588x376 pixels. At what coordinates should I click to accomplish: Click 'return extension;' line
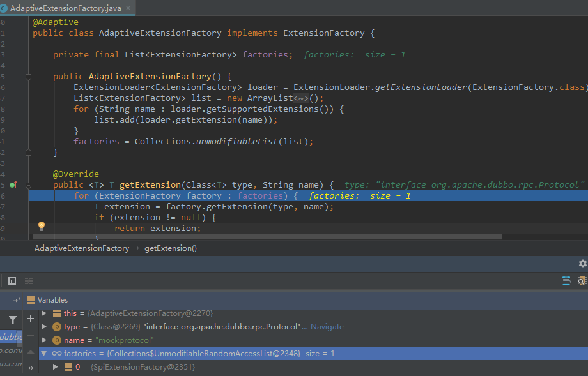pyautogui.click(x=157, y=229)
